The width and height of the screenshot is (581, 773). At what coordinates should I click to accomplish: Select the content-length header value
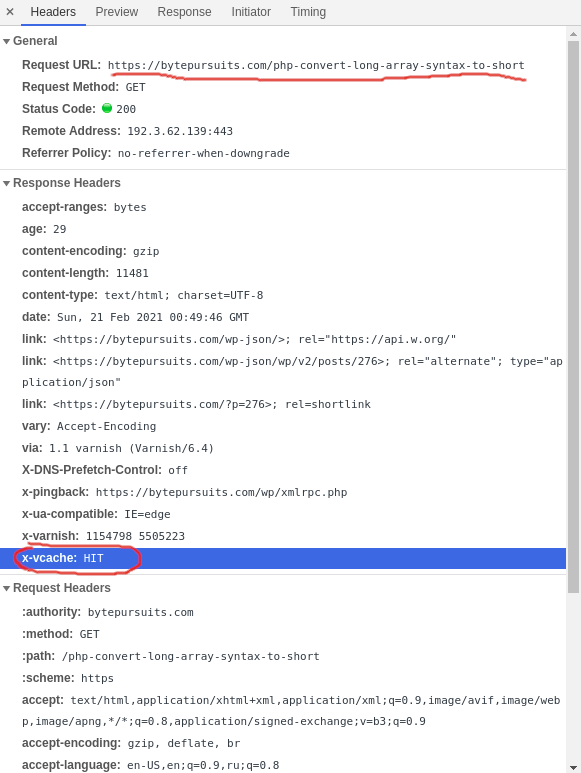coord(132,273)
